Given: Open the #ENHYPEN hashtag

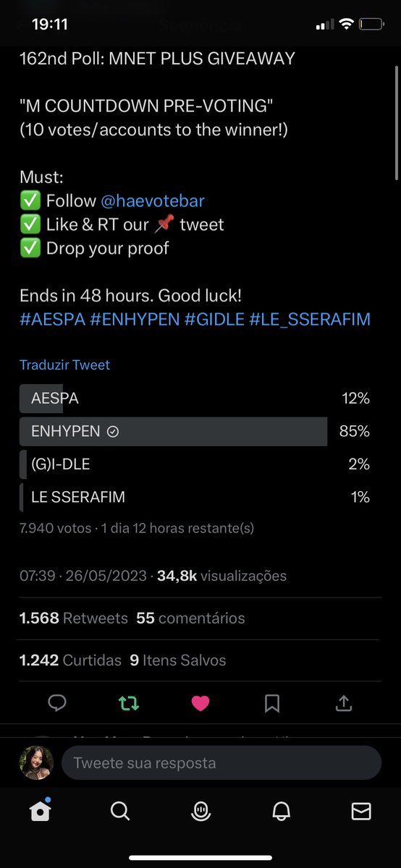Looking at the screenshot, I should 135,319.
